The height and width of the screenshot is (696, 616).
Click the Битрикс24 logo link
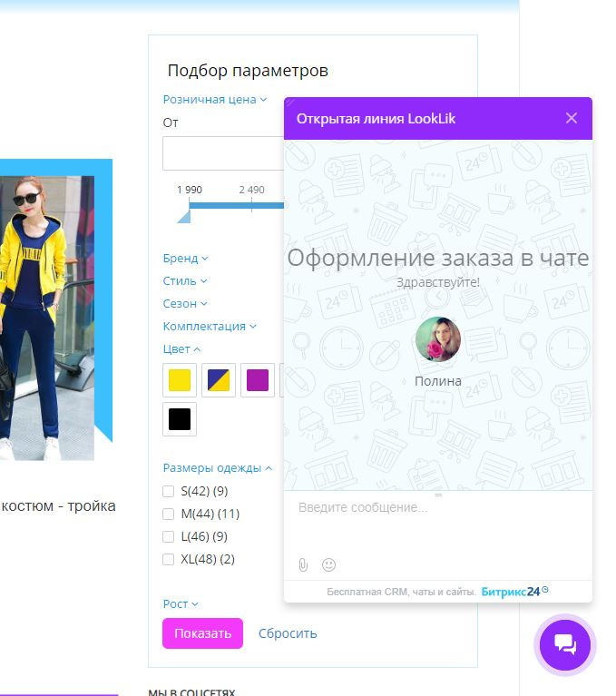[x=514, y=592]
